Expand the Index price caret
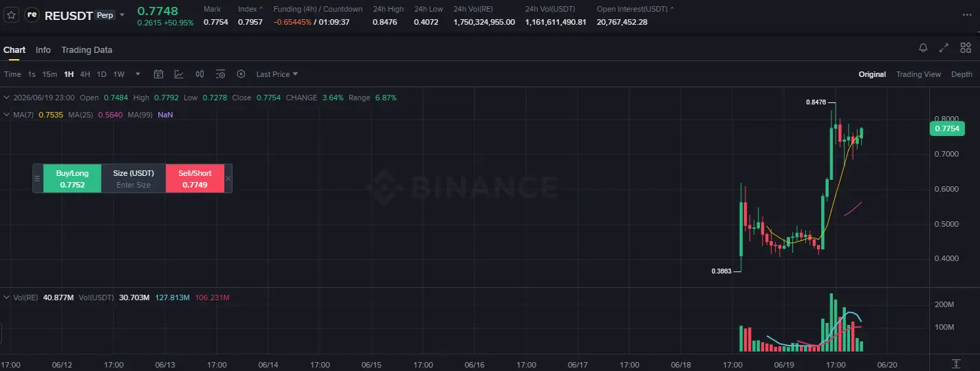980x371 pixels. 261,9
